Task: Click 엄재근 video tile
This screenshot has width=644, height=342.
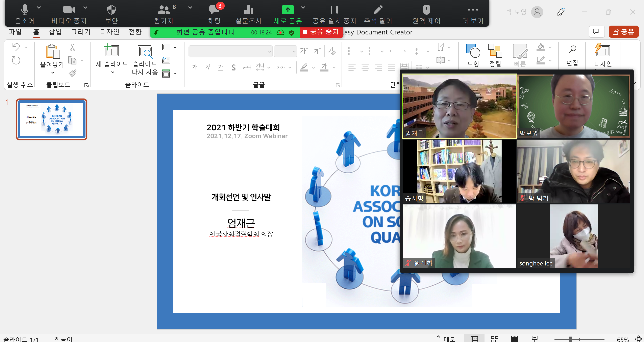Action: pos(459,106)
